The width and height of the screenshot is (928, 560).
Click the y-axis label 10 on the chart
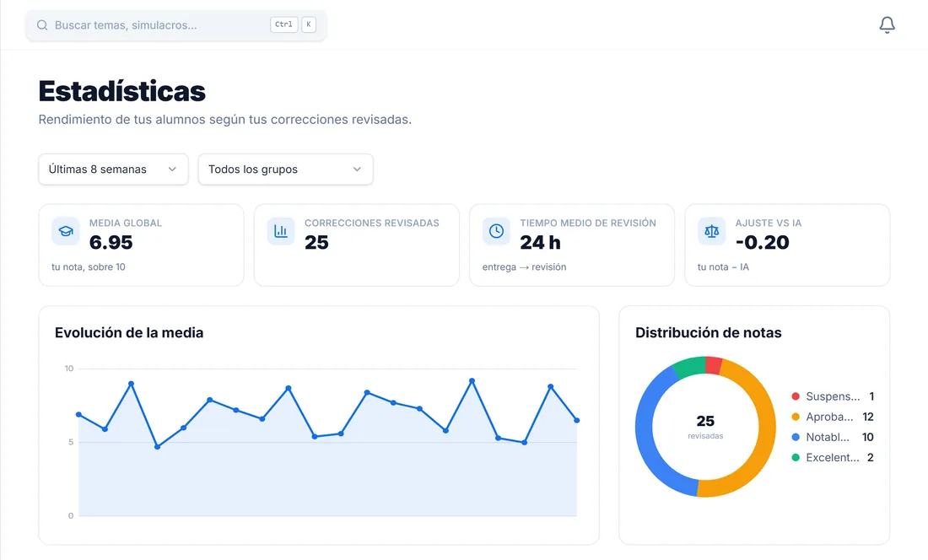[69, 369]
